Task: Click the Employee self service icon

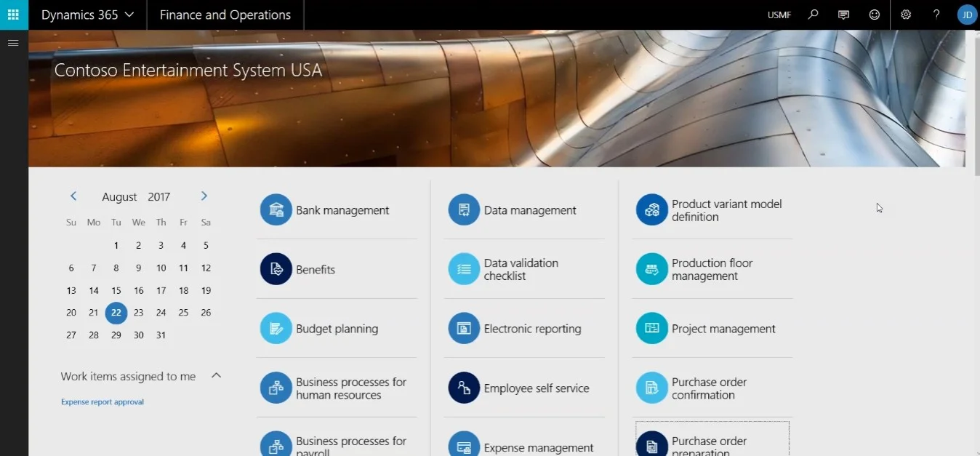Action: 464,388
